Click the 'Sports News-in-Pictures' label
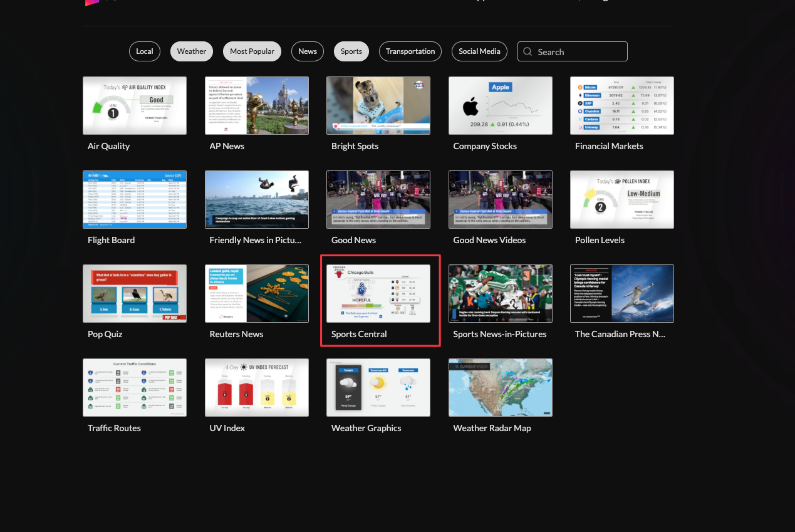795x532 pixels. (500, 334)
